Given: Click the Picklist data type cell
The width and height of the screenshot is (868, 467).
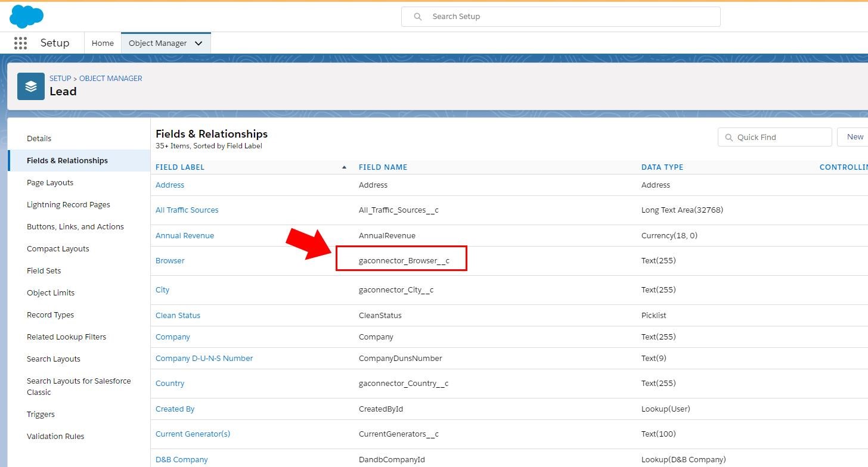Looking at the screenshot, I should [654, 316].
